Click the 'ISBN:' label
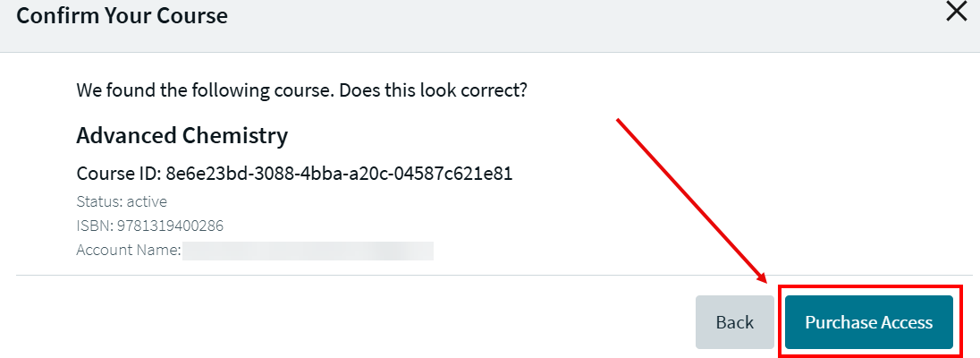The width and height of the screenshot is (980, 358). tap(93, 226)
